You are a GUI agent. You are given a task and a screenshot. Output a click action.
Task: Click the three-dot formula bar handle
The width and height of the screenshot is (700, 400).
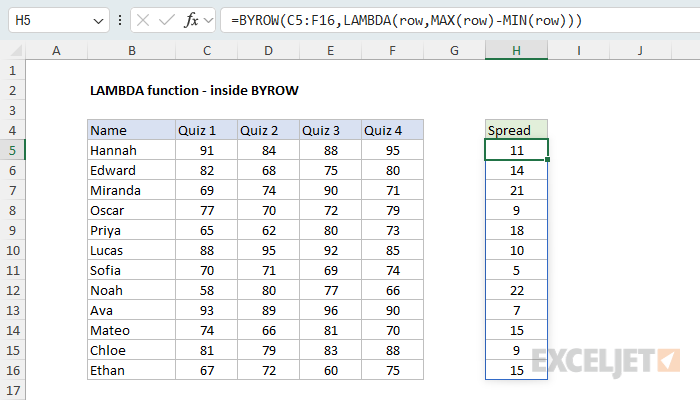click(120, 20)
